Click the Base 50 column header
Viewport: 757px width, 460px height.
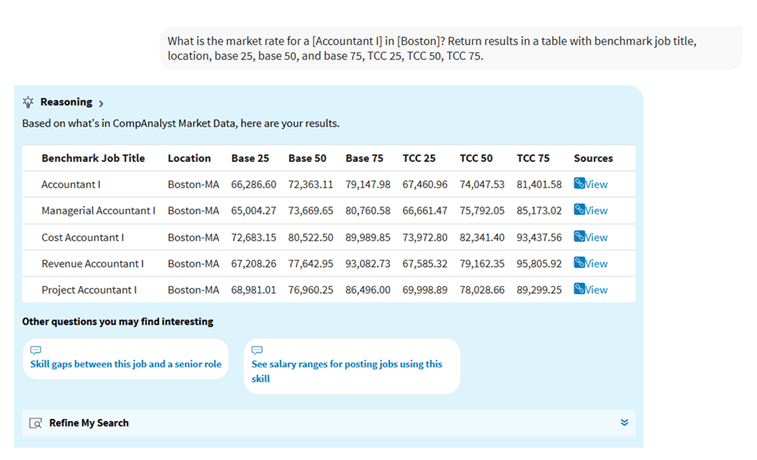coord(307,158)
